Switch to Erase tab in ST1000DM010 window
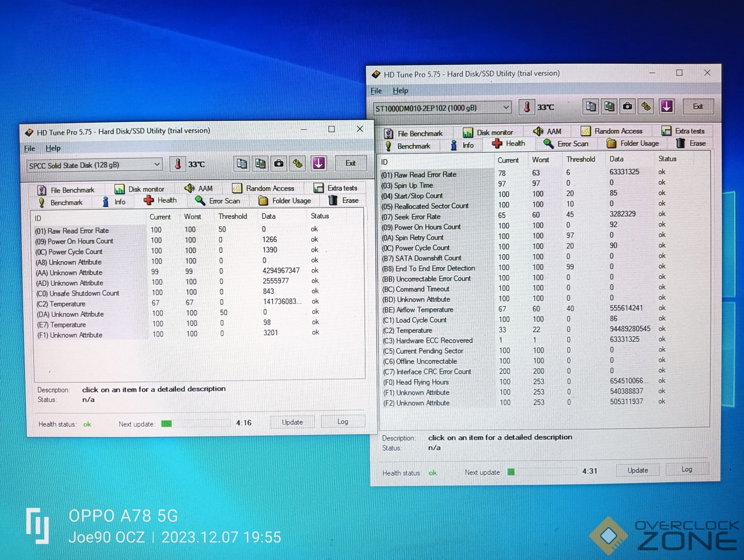Viewport: 744px width, 560px height. (691, 143)
